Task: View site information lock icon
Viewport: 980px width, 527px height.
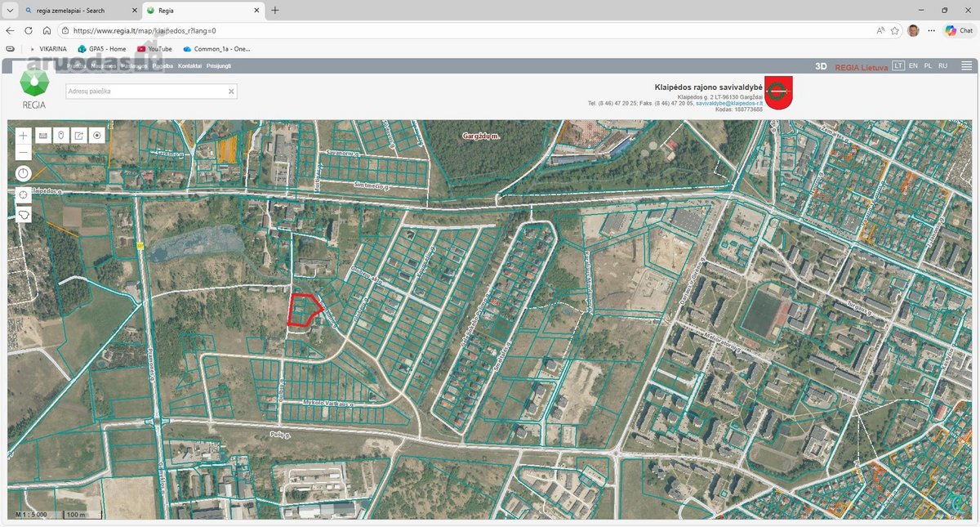Action: point(65,30)
